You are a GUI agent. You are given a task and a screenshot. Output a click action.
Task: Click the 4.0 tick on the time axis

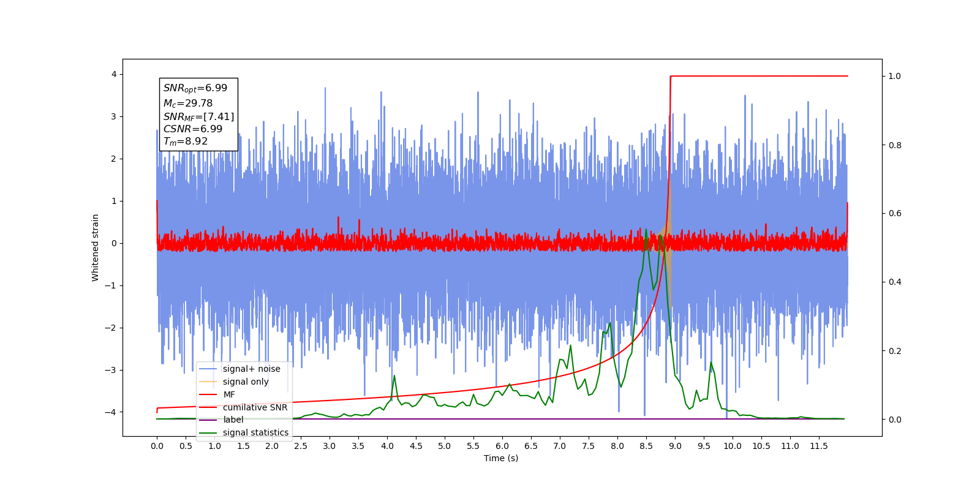[x=387, y=446]
